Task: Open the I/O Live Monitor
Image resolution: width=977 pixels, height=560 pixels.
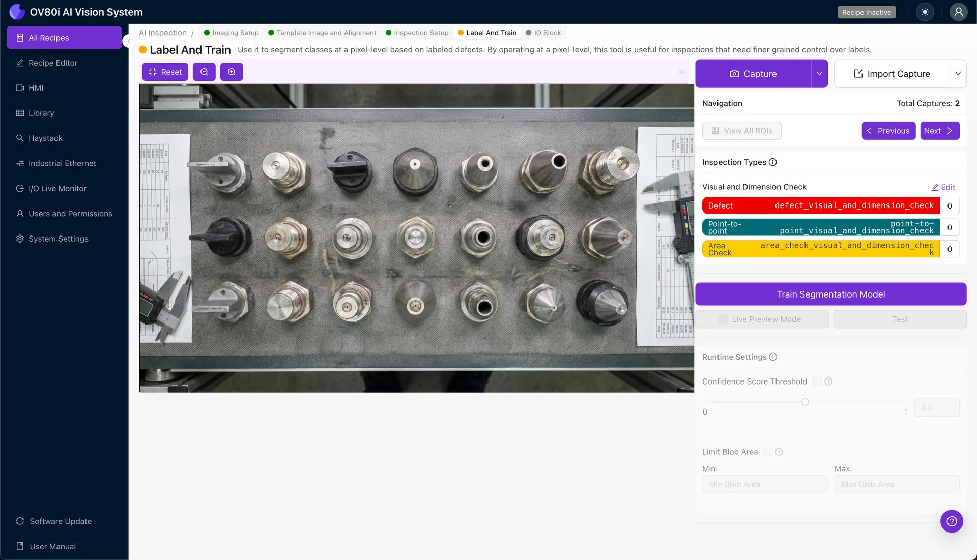Action: (x=58, y=188)
